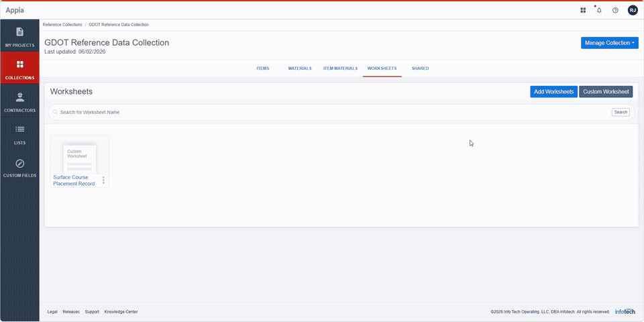
Task: Open the RJ user avatar menu
Action: pyautogui.click(x=633, y=10)
